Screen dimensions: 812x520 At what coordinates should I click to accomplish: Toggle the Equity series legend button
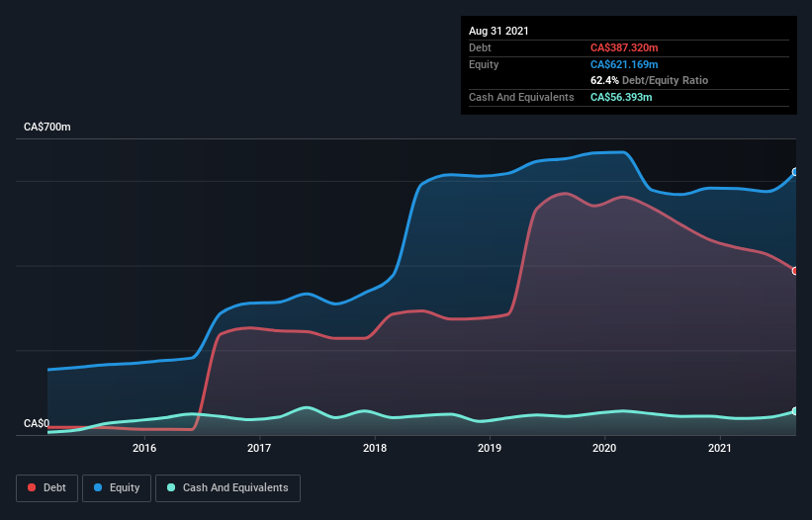tap(117, 488)
